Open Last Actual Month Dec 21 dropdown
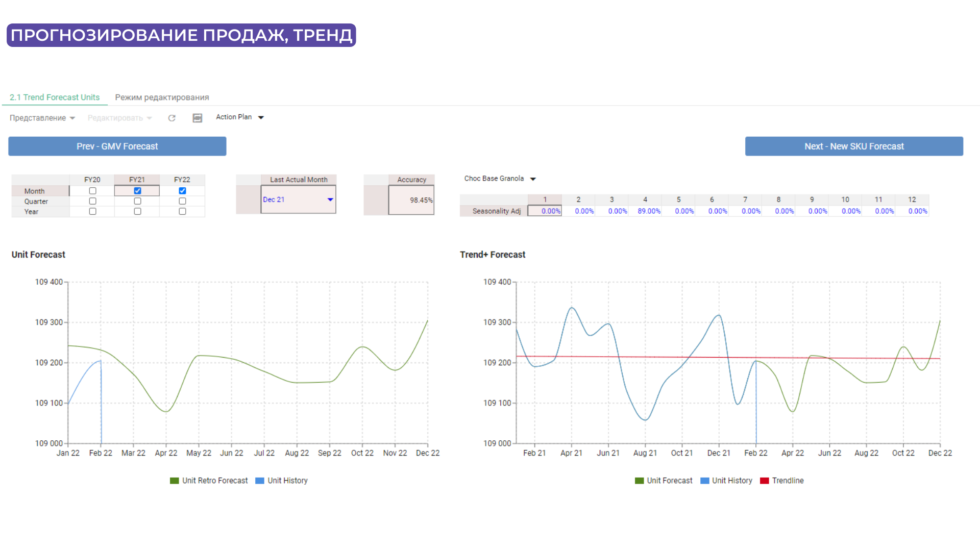 click(x=330, y=199)
